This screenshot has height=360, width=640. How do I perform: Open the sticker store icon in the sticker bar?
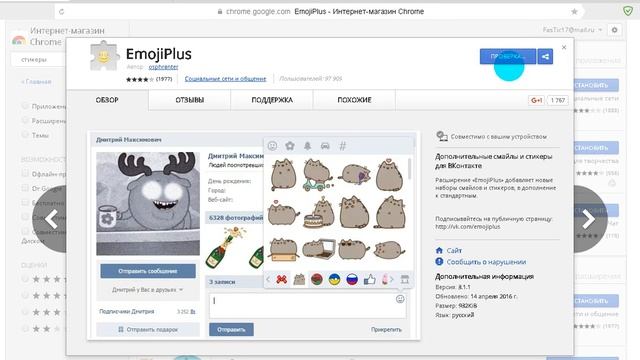coord(404,280)
